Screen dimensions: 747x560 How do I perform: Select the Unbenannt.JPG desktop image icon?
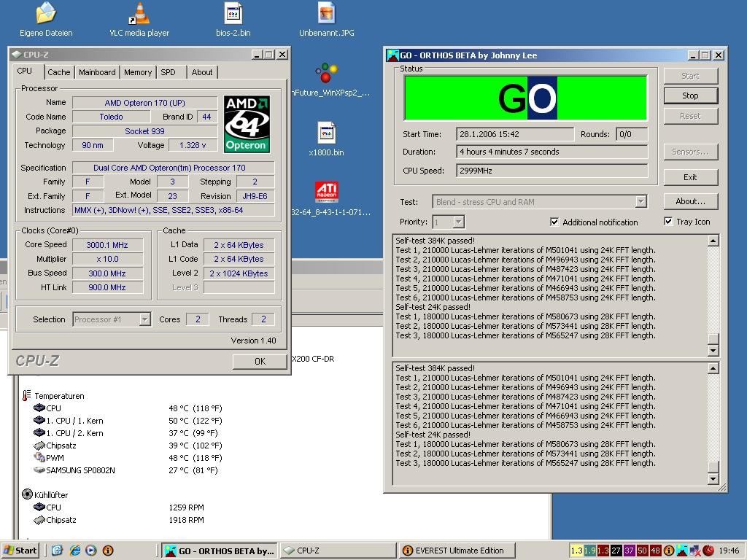coord(326,13)
